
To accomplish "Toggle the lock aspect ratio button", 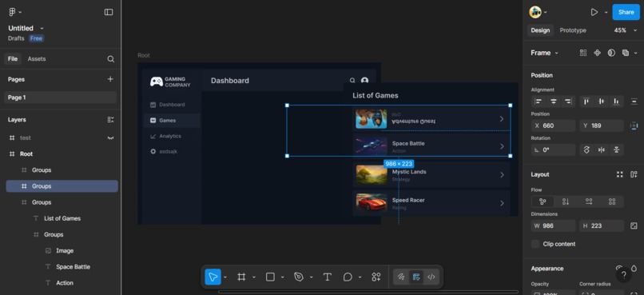I will (x=634, y=225).
